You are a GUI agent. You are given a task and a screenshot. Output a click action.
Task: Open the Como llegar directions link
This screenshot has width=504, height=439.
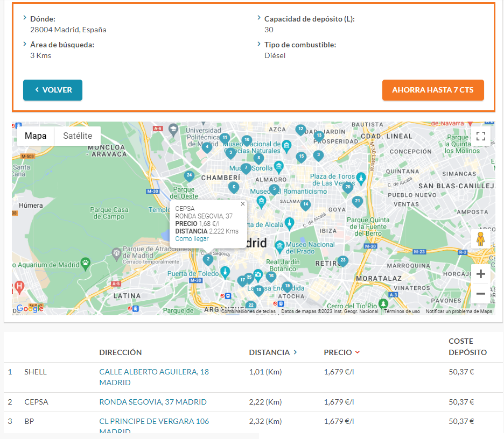click(x=192, y=239)
